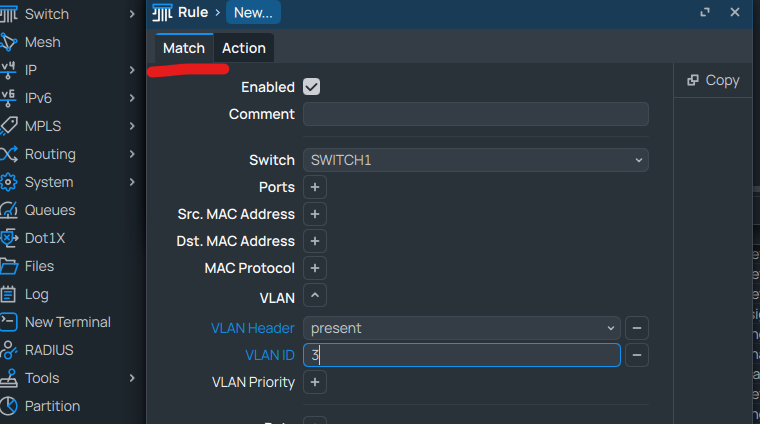Screen dimensions: 760x424
Task: Switch to the Action tab
Action: (244, 48)
